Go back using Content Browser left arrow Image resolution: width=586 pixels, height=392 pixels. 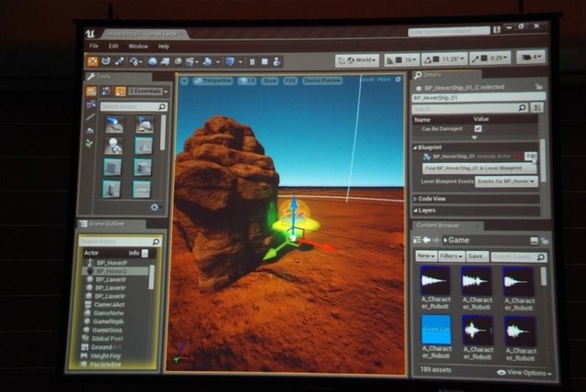click(427, 240)
